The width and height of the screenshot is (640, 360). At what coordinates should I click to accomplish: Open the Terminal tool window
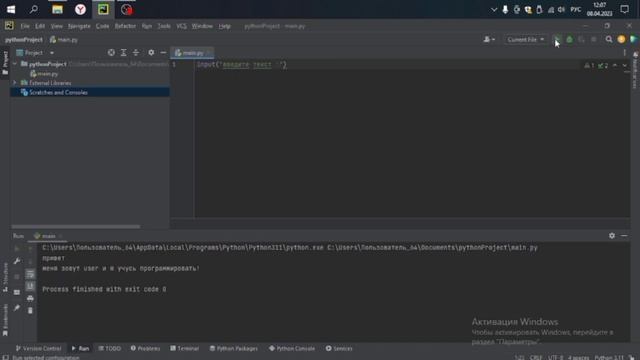tap(184, 349)
